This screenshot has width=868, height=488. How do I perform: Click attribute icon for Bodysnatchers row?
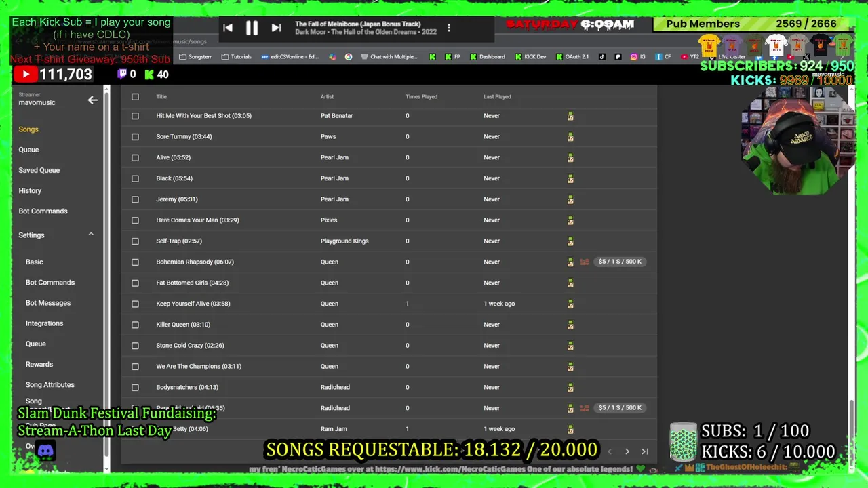coord(570,388)
